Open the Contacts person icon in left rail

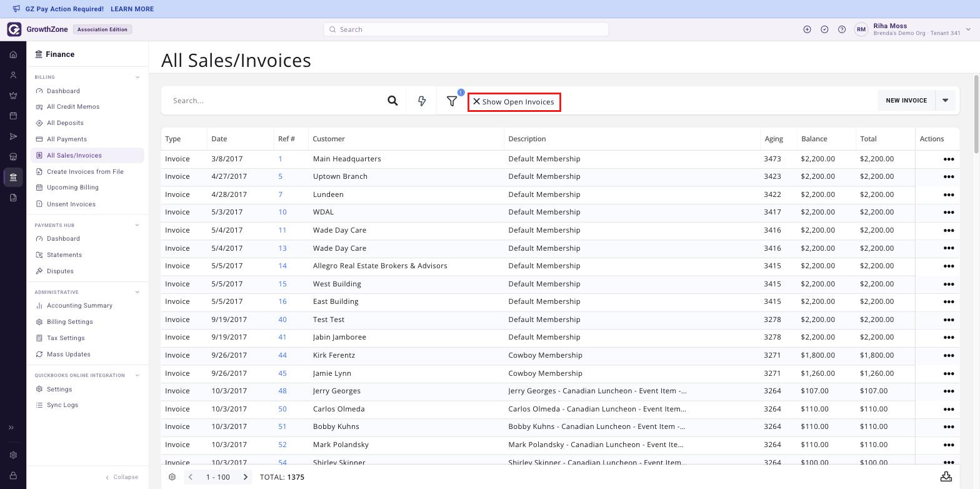coord(13,75)
